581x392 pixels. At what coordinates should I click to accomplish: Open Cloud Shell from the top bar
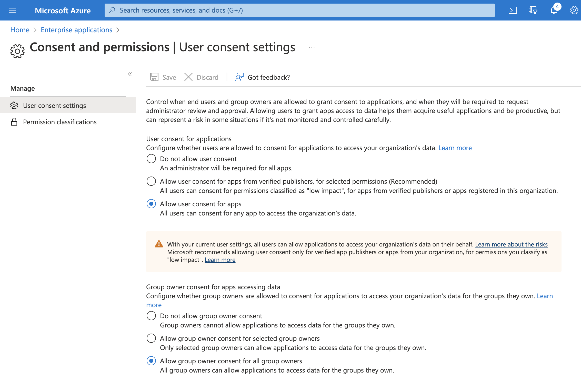[513, 10]
